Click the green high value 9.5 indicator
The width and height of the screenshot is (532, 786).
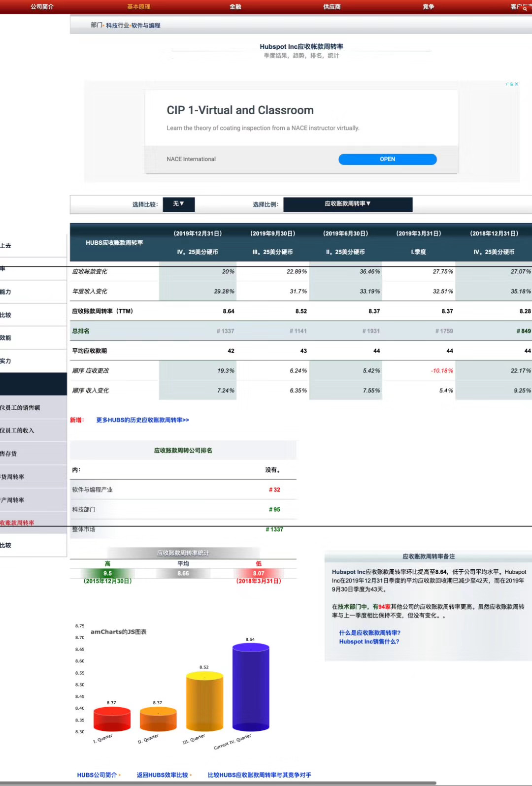pos(107,573)
